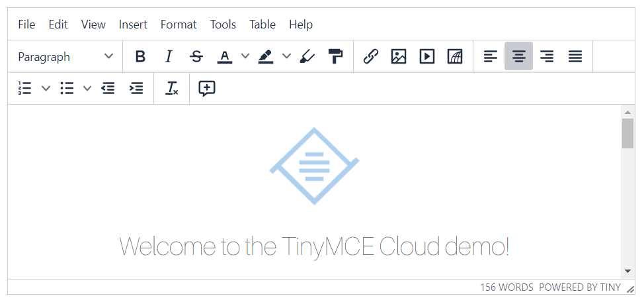Expand numbered list style options
The width and height of the screenshot is (644, 302).
(x=46, y=89)
